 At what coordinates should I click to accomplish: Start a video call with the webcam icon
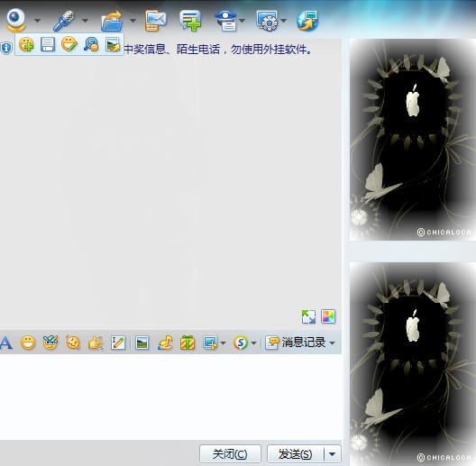point(16,20)
